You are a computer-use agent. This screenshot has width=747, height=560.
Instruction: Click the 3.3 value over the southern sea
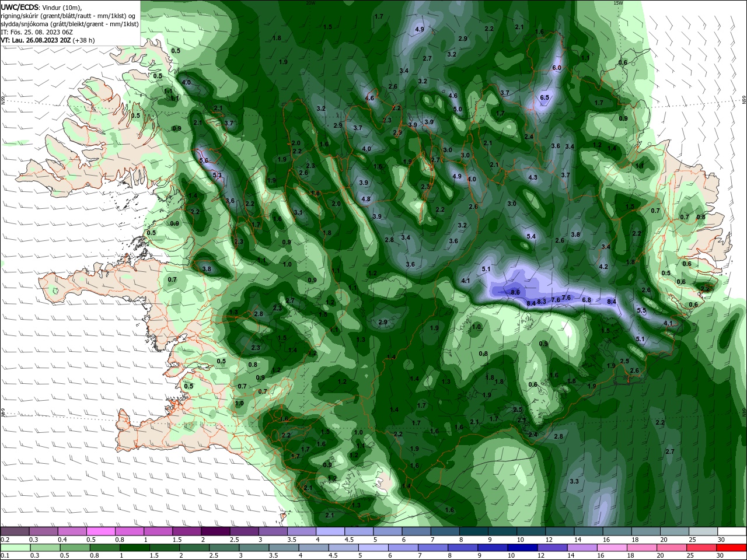coord(574,481)
